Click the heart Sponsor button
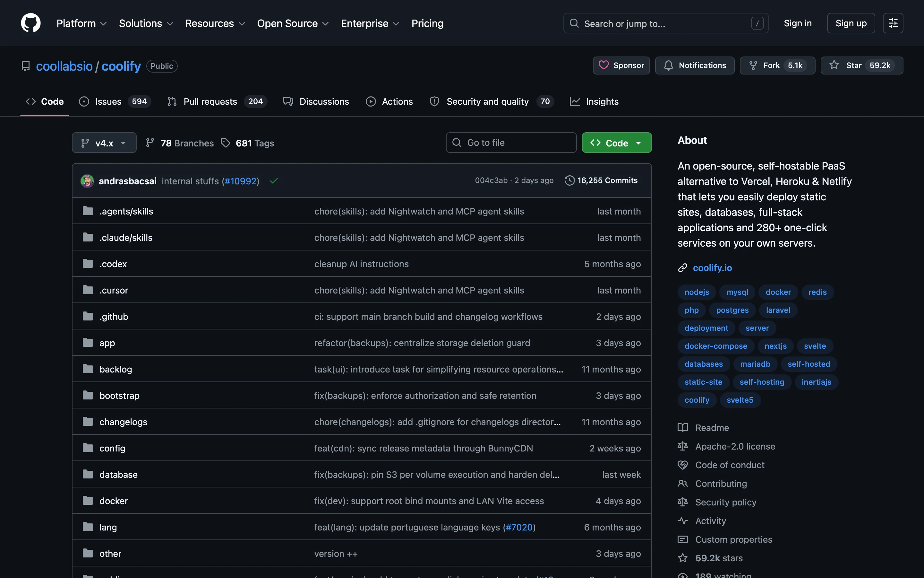The width and height of the screenshot is (924, 578). click(x=621, y=66)
